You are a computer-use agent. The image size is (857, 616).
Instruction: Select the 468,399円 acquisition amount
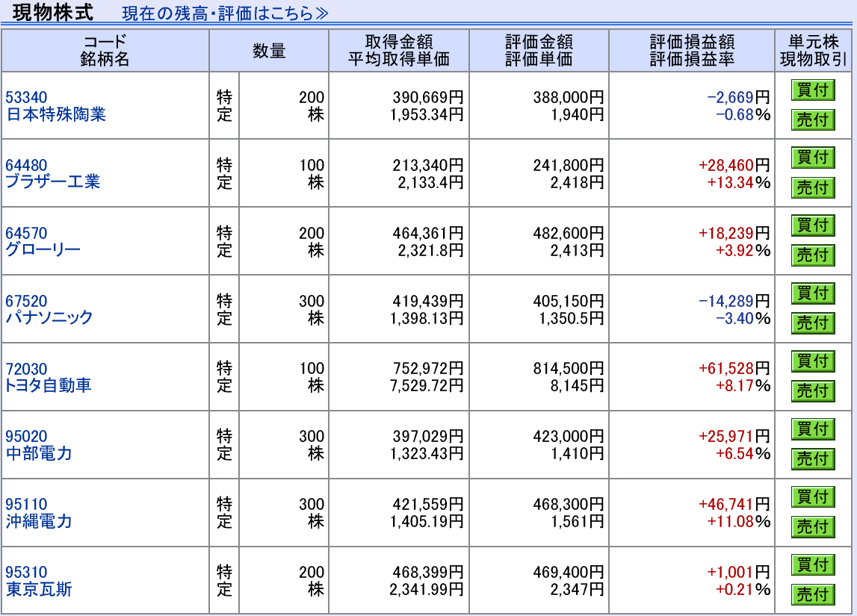click(x=428, y=572)
